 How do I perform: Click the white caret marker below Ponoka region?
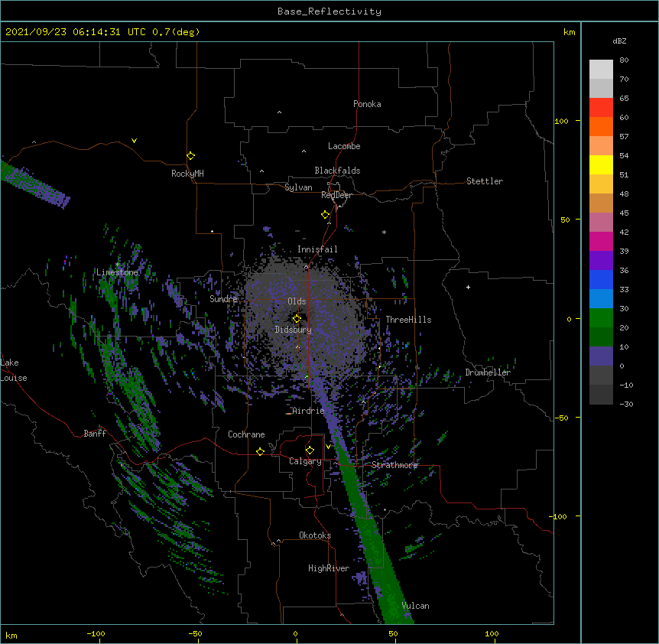click(280, 112)
